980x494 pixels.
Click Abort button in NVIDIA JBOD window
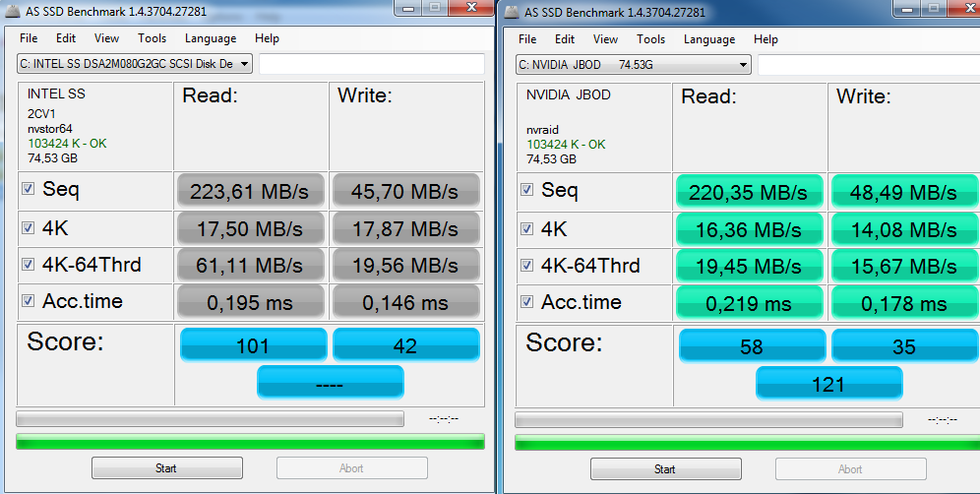(851, 469)
